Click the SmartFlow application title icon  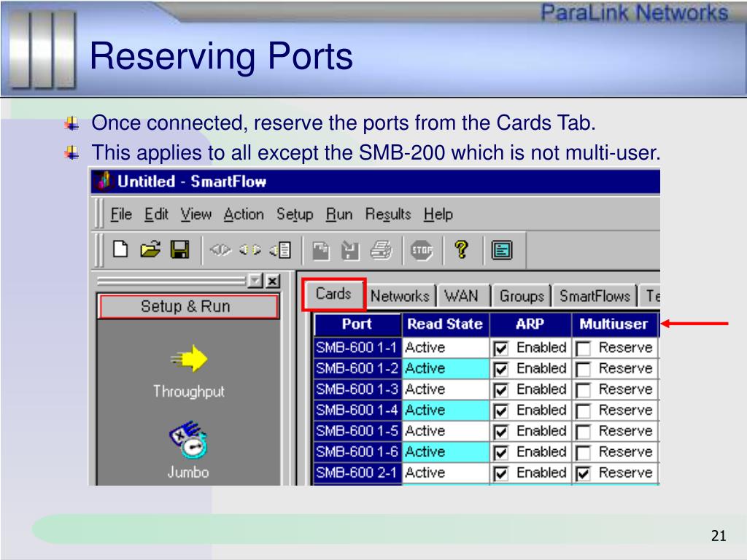[x=104, y=181]
